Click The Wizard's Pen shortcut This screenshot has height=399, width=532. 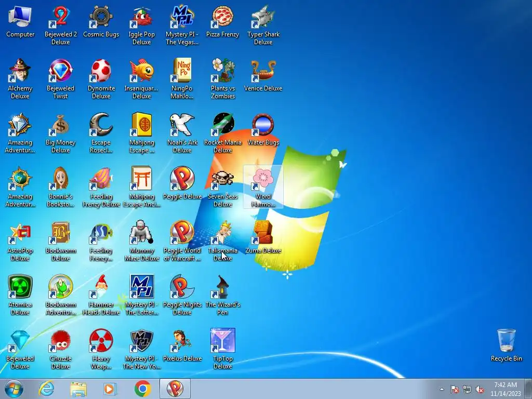point(222,295)
